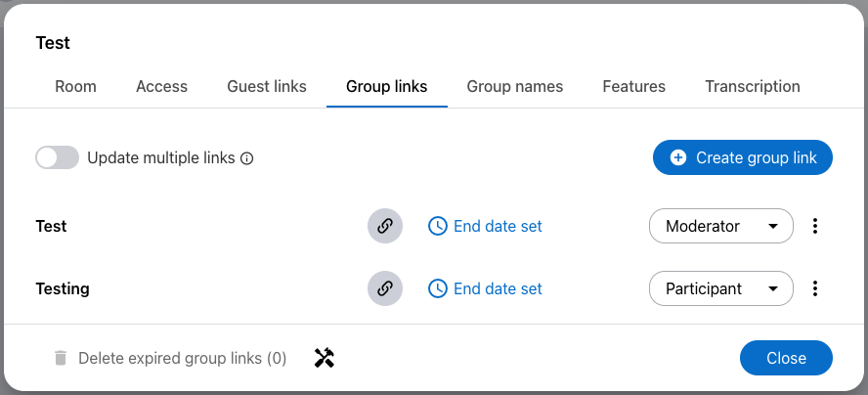This screenshot has height=395, width=868.
Task: Close the Test settings dialog
Action: [786, 358]
